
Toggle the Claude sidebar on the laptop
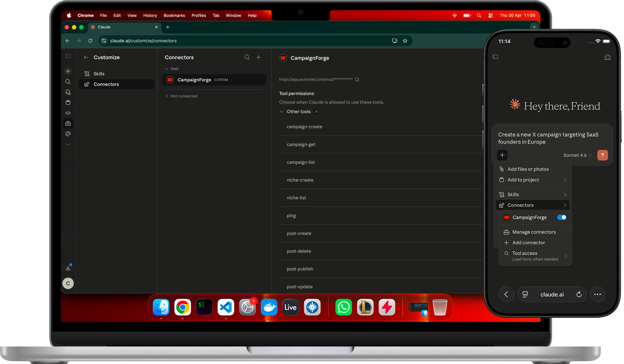pyautogui.click(x=68, y=56)
